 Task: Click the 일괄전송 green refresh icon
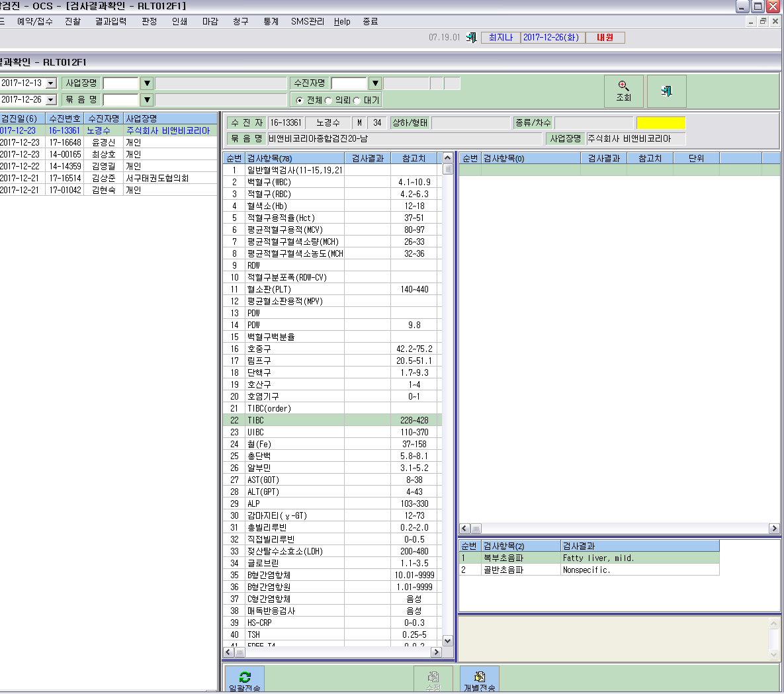pyautogui.click(x=245, y=677)
